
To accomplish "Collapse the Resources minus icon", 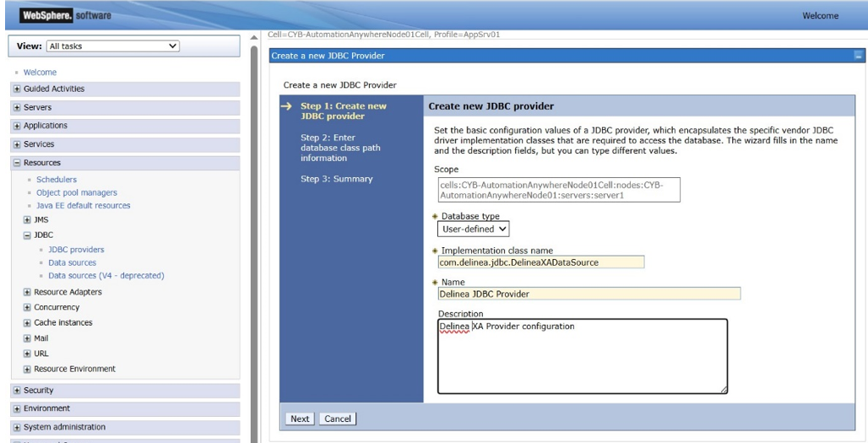I will tap(19, 163).
